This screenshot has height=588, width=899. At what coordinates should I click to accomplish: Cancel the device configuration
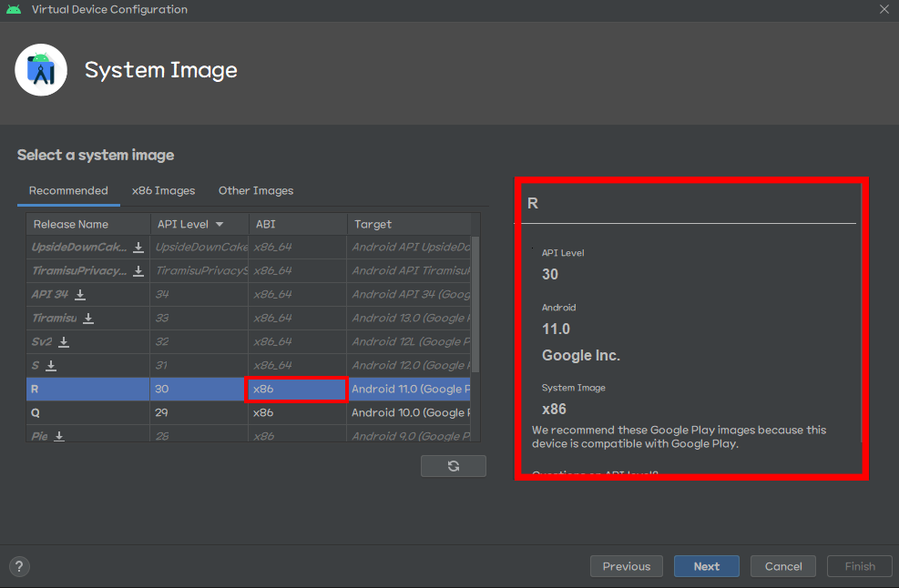783,566
